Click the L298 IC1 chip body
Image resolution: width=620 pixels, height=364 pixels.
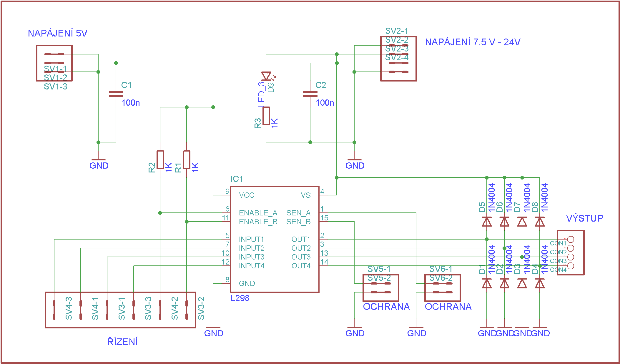(275, 239)
